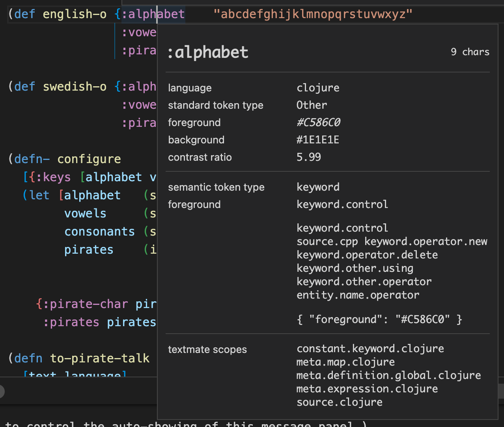This screenshot has height=427, width=504.
Task: Click the background value #1E1E1E
Action: click(x=318, y=140)
